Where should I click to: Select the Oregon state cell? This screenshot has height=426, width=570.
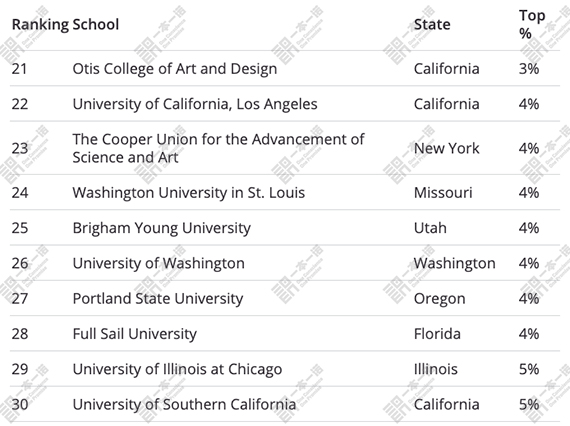439,299
